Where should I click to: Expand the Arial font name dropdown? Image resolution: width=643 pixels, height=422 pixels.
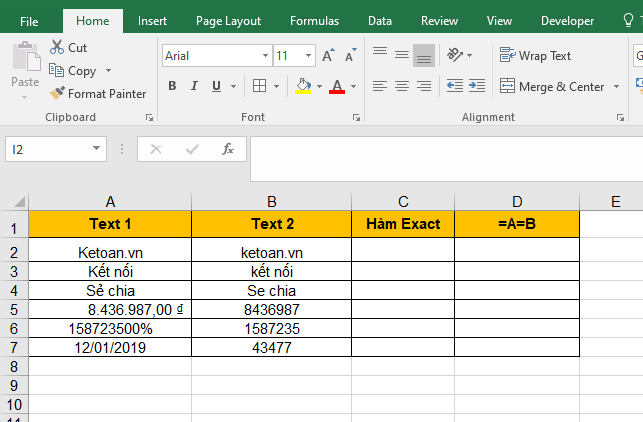click(x=265, y=56)
